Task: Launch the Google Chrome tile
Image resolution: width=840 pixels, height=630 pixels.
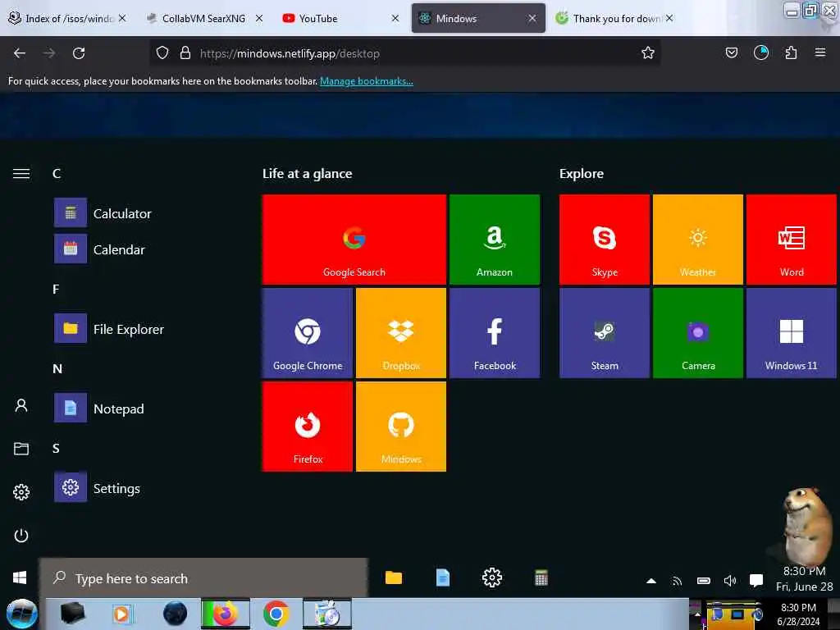Action: (x=308, y=333)
